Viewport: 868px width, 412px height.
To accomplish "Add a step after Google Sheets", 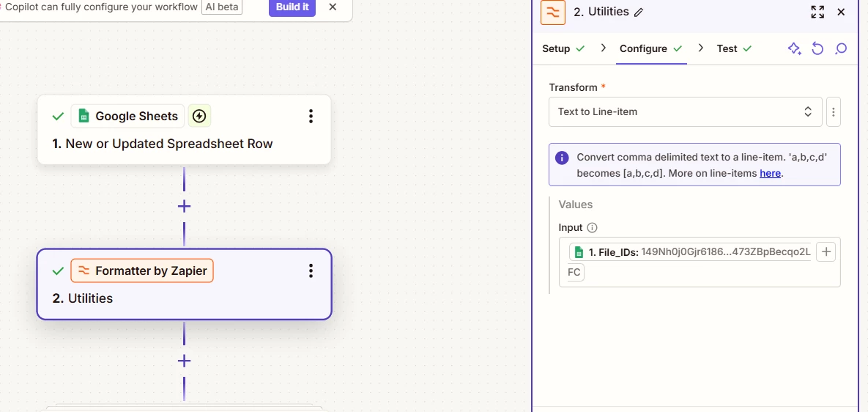I will click(x=185, y=207).
